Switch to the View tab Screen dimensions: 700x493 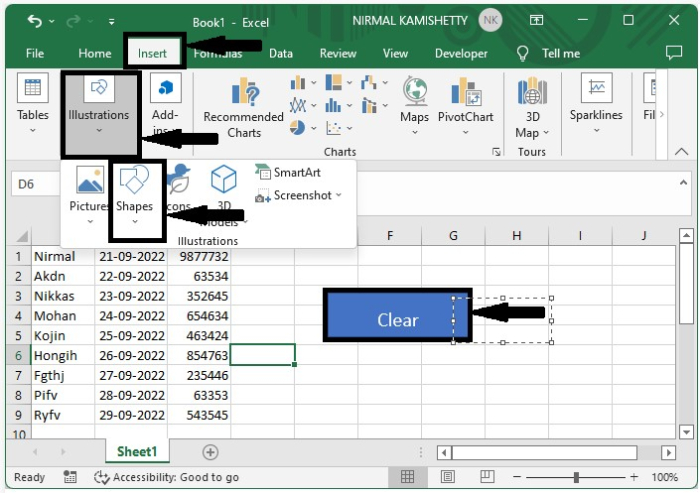(395, 54)
